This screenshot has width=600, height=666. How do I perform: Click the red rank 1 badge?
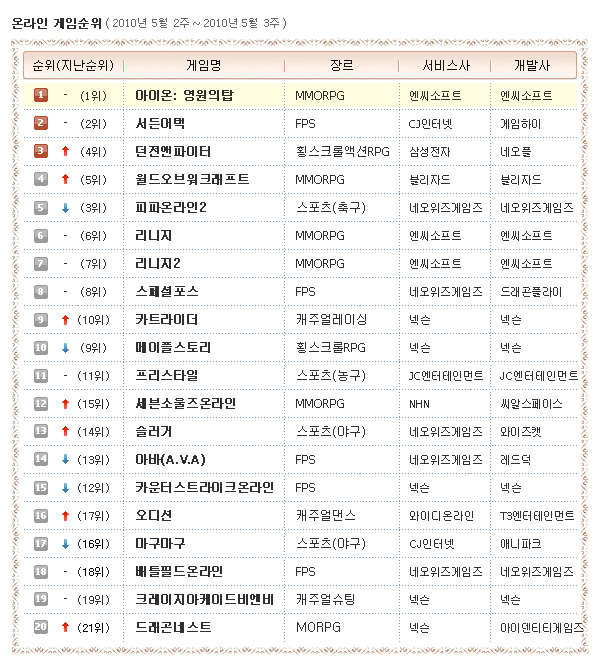coord(41,95)
